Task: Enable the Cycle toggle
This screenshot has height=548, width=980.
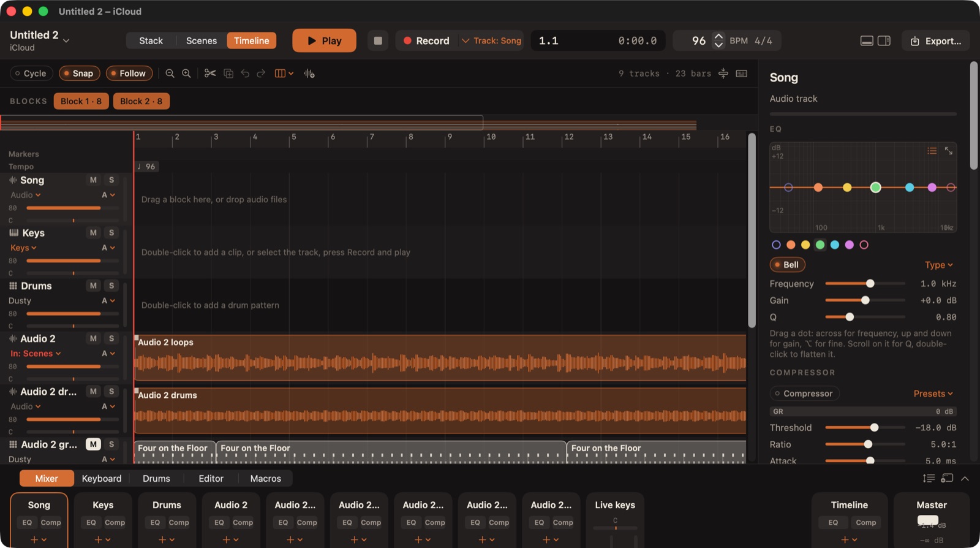Action: tap(31, 74)
